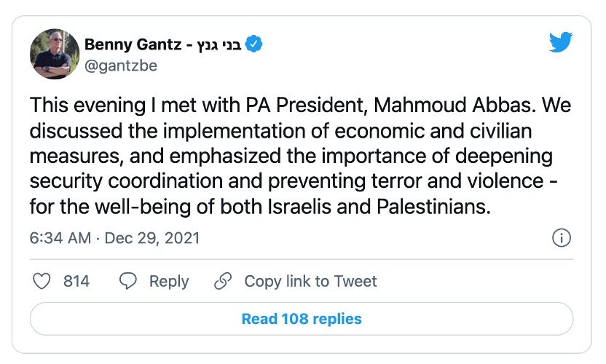Click the "security coordination" line of the tweet

click(301, 181)
